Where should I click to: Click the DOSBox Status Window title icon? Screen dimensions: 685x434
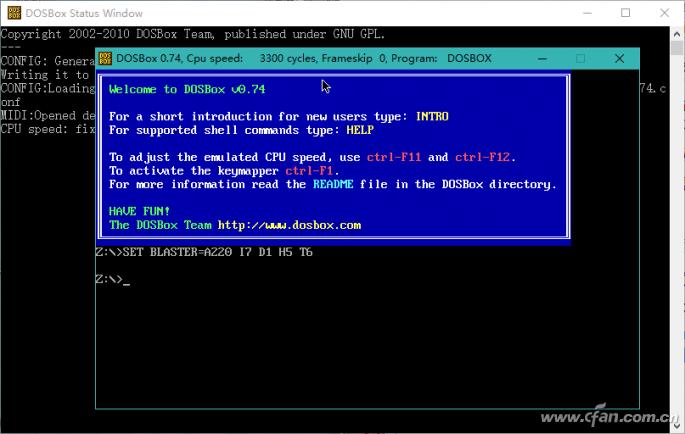click(14, 13)
